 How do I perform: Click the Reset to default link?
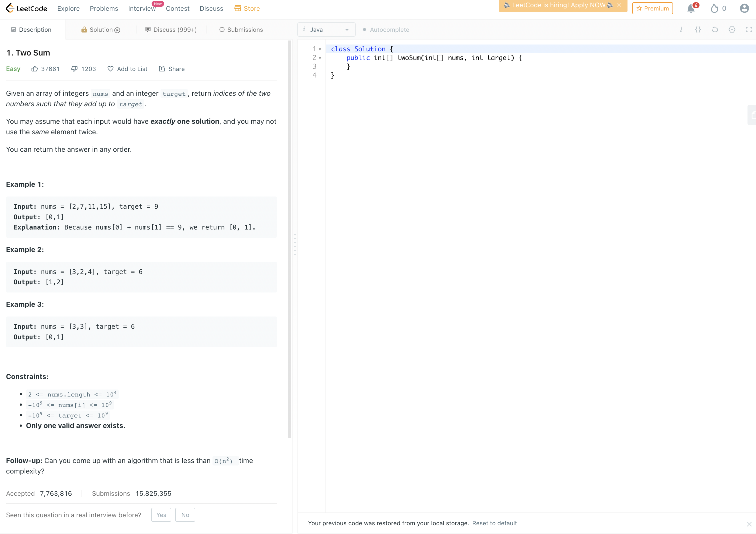coord(494,523)
